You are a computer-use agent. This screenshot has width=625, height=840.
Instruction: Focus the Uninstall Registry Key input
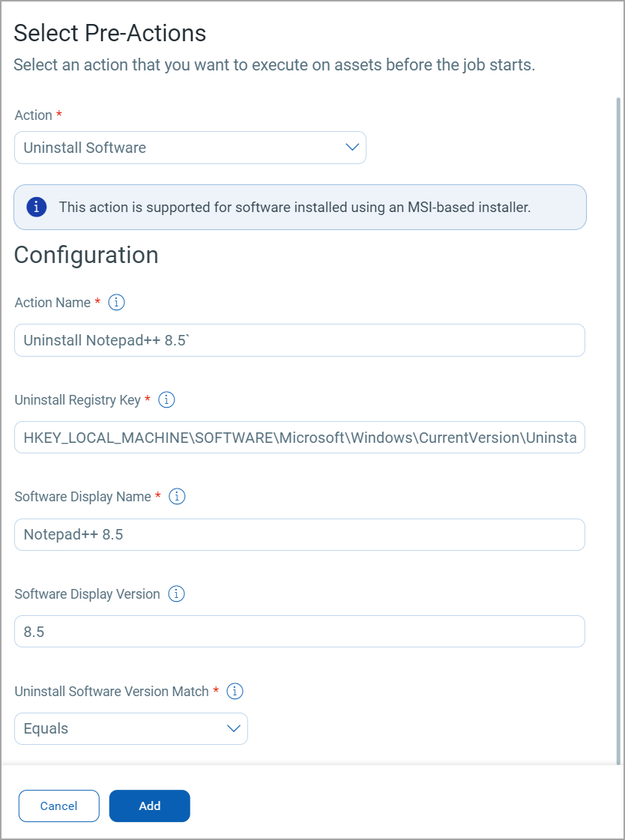299,438
